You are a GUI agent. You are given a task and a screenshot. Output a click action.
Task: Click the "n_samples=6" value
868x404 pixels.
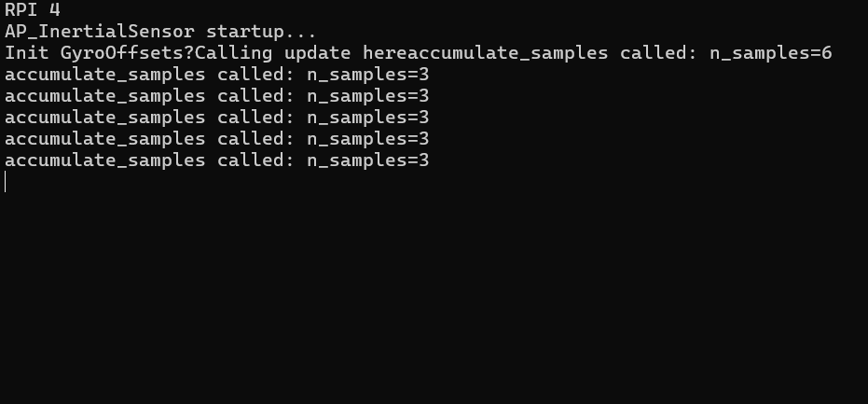click(771, 53)
